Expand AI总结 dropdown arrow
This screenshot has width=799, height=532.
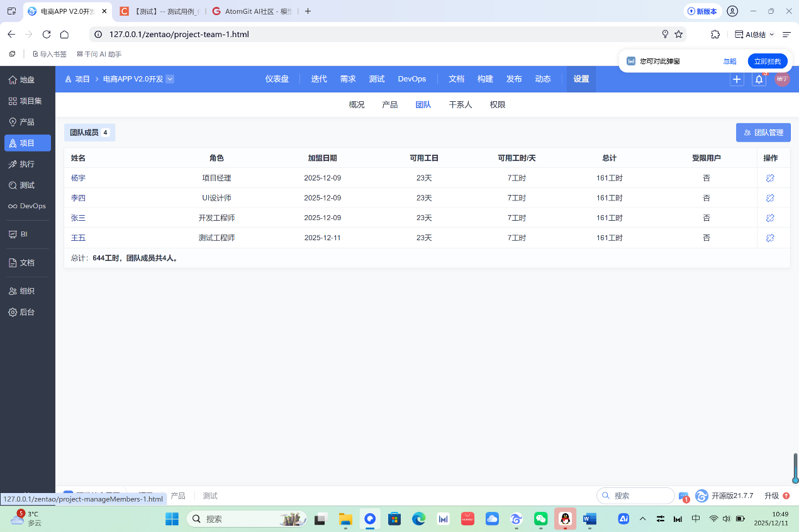(772, 35)
